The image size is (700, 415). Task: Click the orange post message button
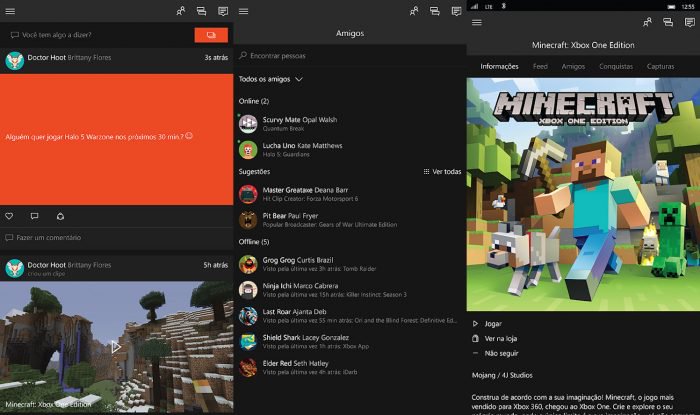[x=211, y=35]
